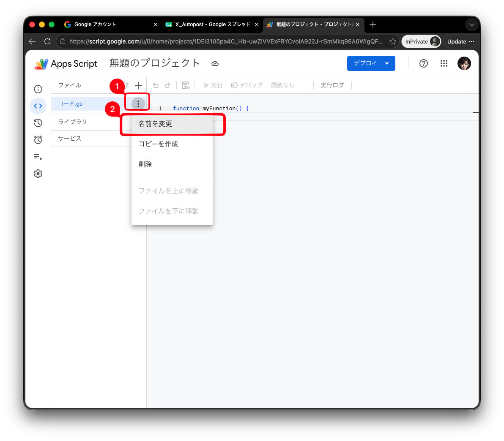Image resolution: width=504 pixels, height=441 pixels.
Task: Click the 無題のプロジェクト project title
Action: pyautogui.click(x=155, y=63)
